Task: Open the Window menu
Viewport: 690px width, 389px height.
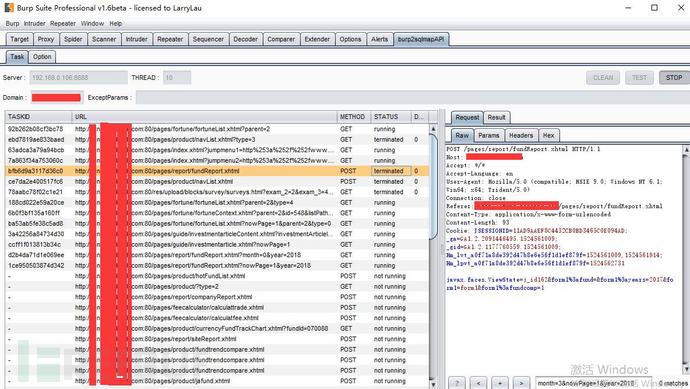Action: [92, 23]
